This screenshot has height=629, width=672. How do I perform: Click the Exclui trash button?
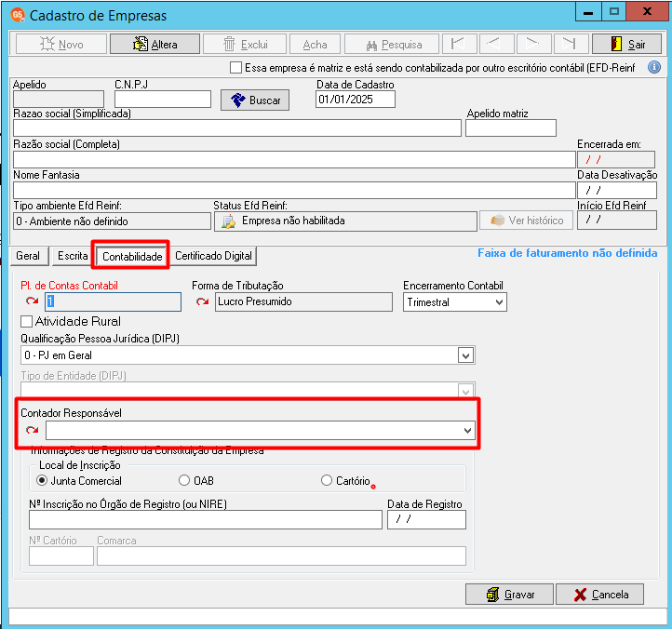(245, 44)
